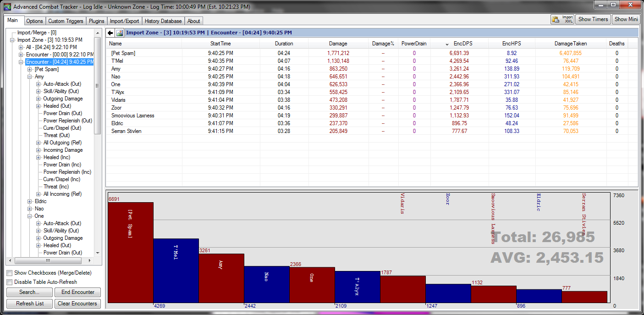Enable Show Checkboxes (Merge/Delete)
644x315 pixels.
click(x=10, y=273)
